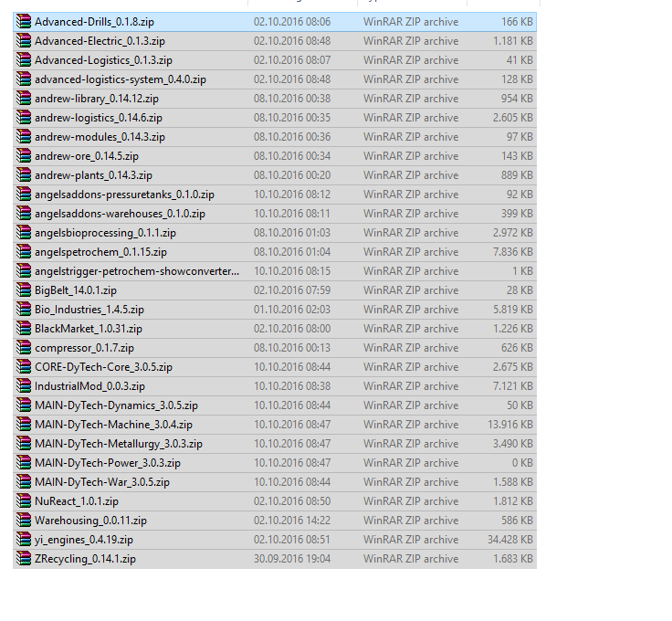Click the icon of MAIN-DyTech-Machine_3.0.4.zip
Screen dimensions: 672x621
tap(24, 425)
